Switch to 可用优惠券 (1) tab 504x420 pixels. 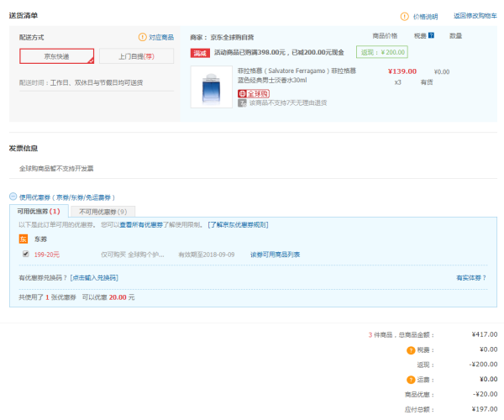coord(39,211)
